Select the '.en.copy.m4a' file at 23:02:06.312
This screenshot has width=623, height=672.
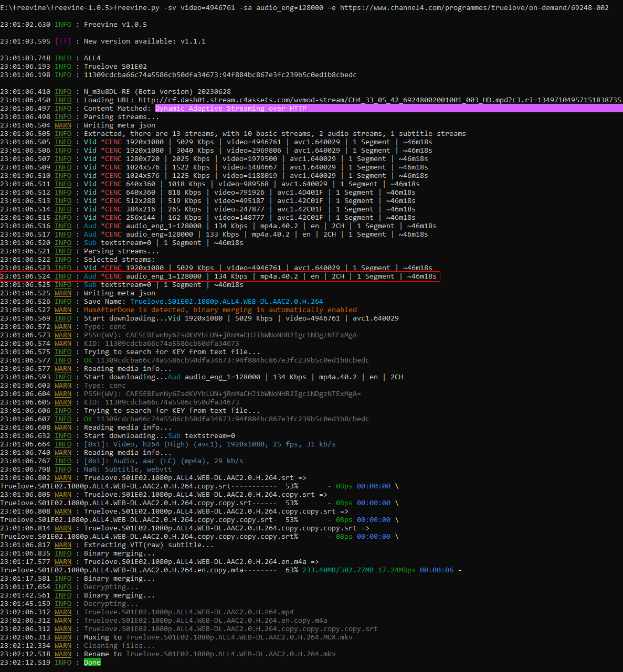click(x=206, y=621)
